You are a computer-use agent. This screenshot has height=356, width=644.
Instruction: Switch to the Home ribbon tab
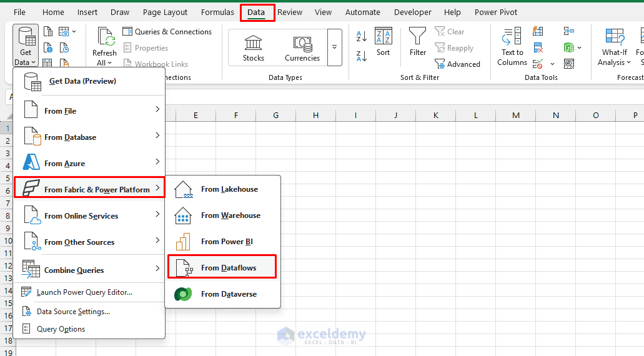53,12
